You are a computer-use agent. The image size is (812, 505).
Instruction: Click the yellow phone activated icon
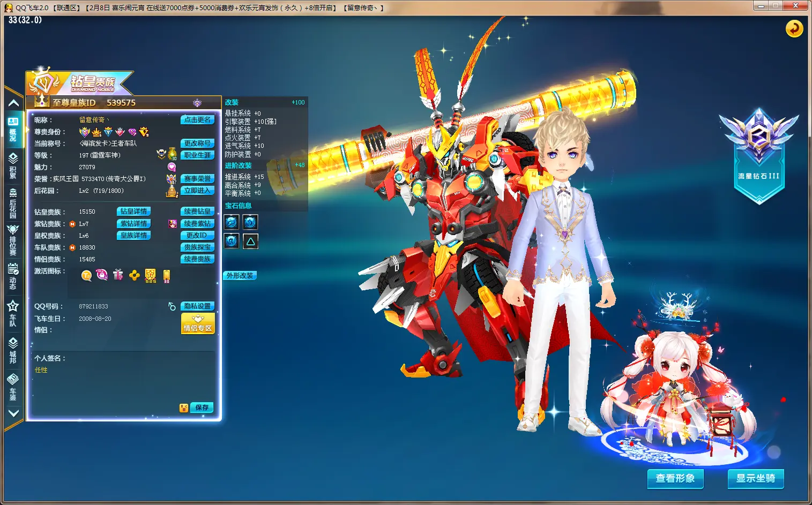[x=167, y=276]
